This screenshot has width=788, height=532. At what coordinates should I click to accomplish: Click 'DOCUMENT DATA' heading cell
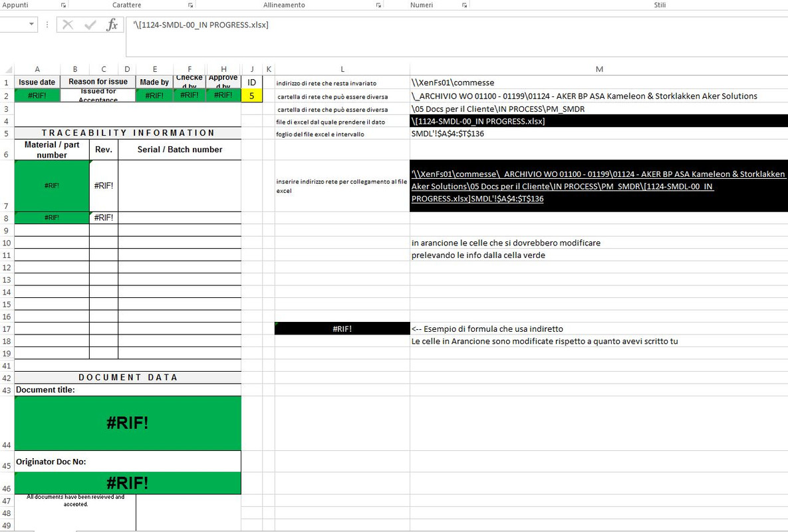[128, 377]
